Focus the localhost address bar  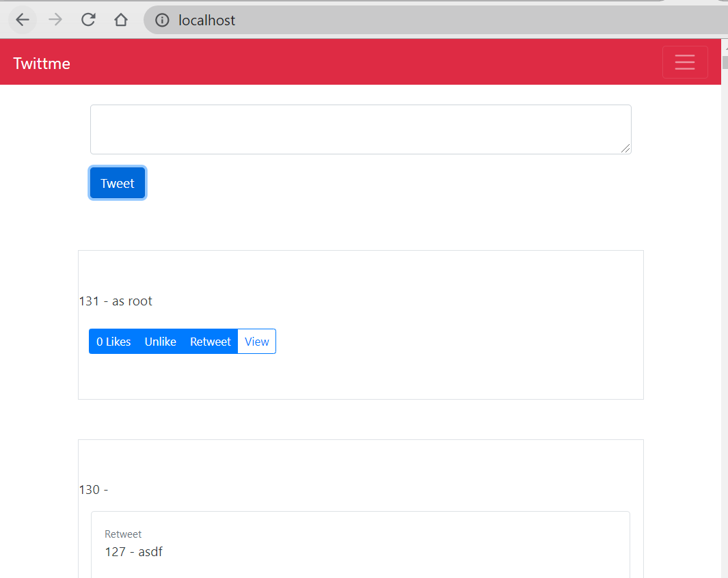point(436,20)
